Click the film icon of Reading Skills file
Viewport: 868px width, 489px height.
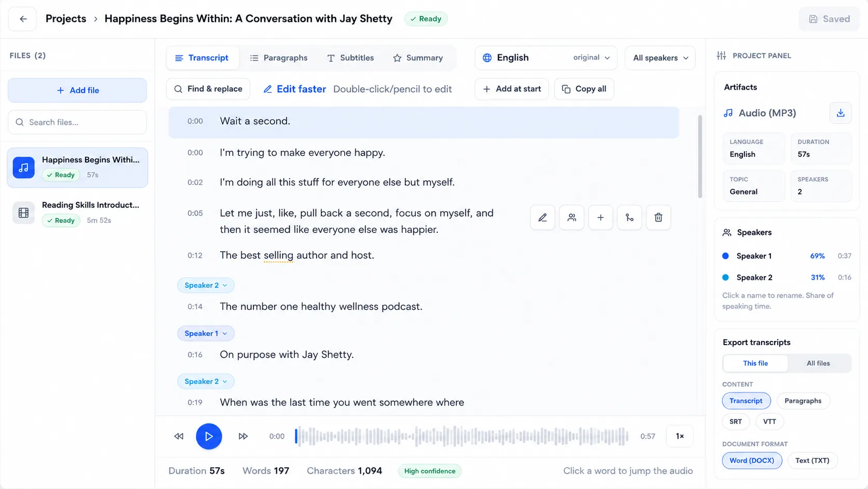click(x=23, y=213)
